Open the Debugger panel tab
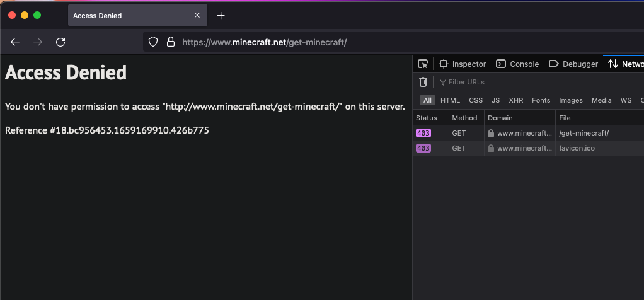644x300 pixels. pos(573,64)
